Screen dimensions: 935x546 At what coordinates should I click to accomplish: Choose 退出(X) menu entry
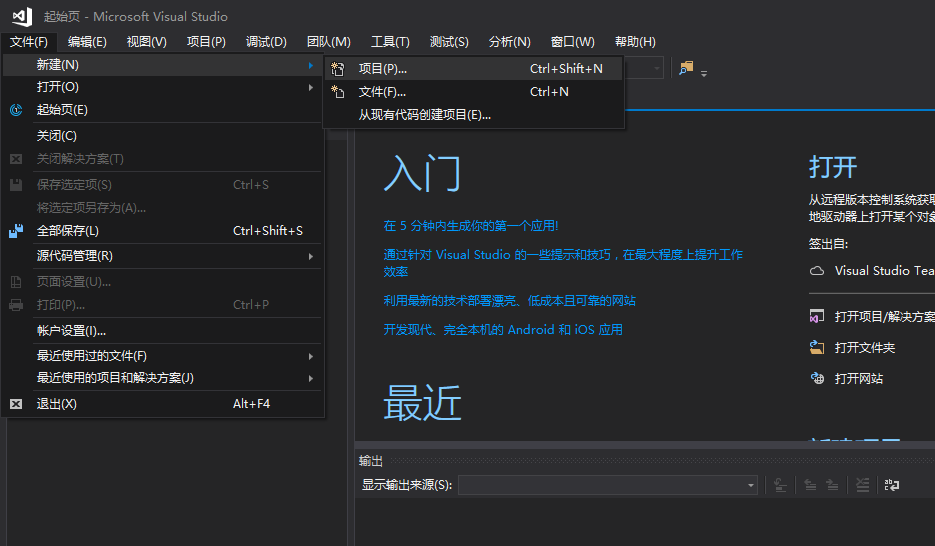(163, 404)
